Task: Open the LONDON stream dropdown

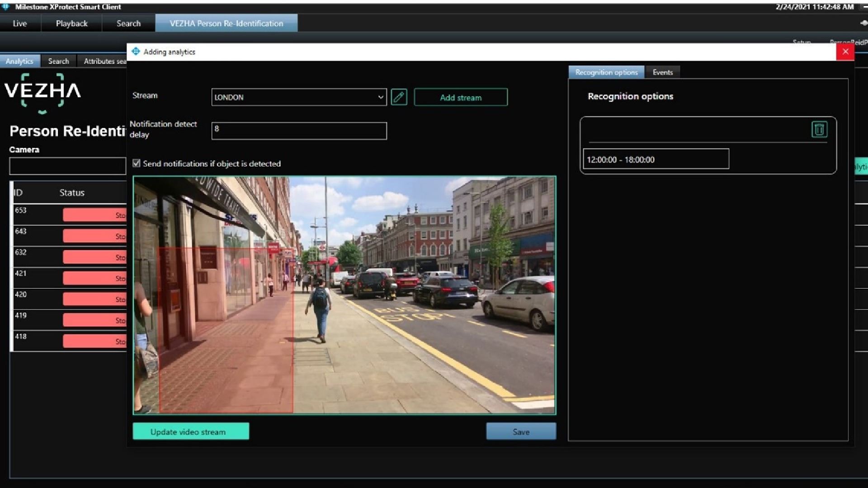Action: (299, 97)
